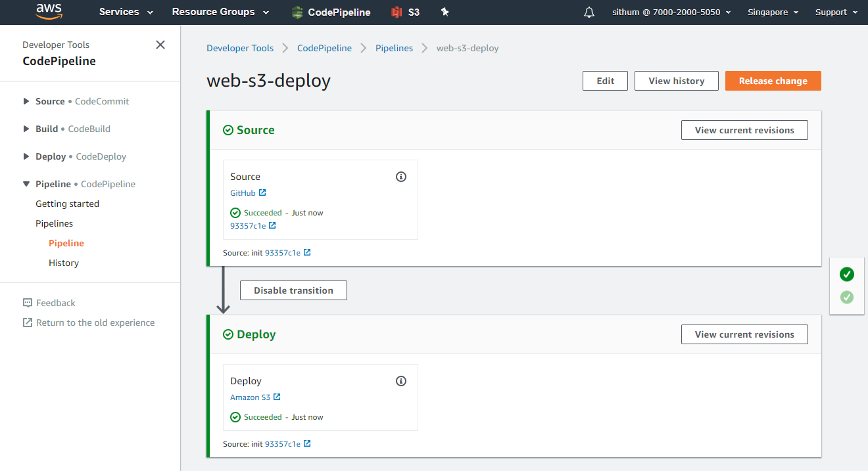Click the AWS logo home icon
This screenshot has height=471, width=868.
tap(49, 12)
